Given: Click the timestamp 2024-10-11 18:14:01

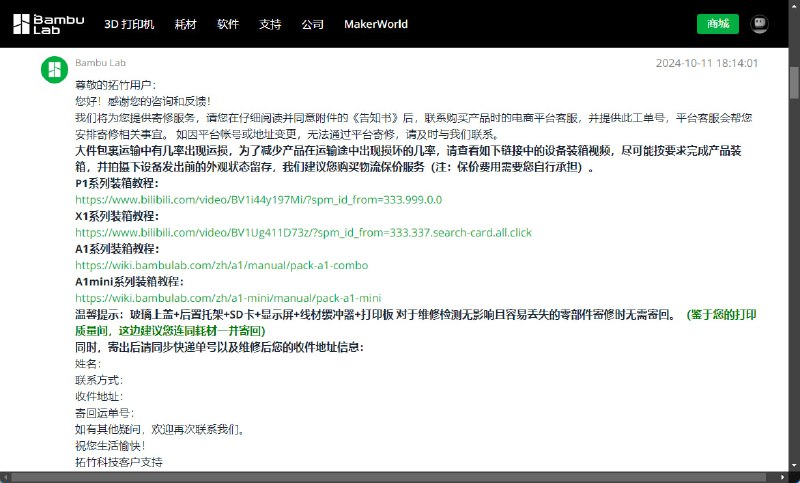Looking at the screenshot, I should pos(707,63).
